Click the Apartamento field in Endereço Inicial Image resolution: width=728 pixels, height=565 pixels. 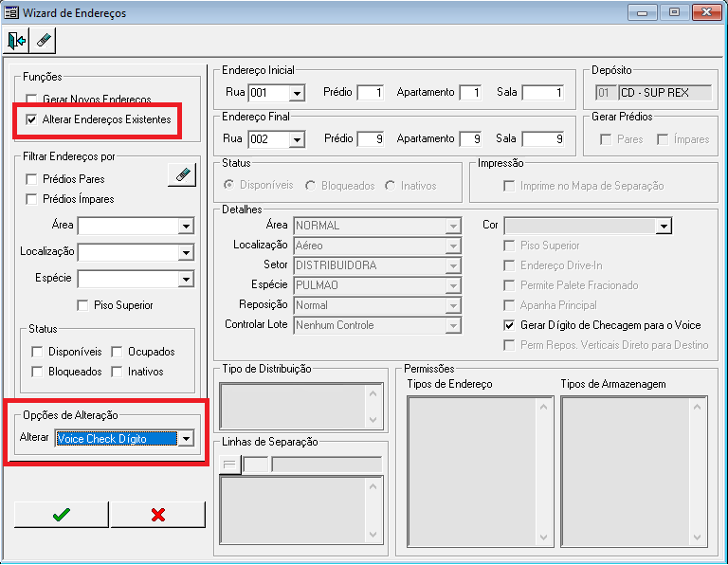470,93
